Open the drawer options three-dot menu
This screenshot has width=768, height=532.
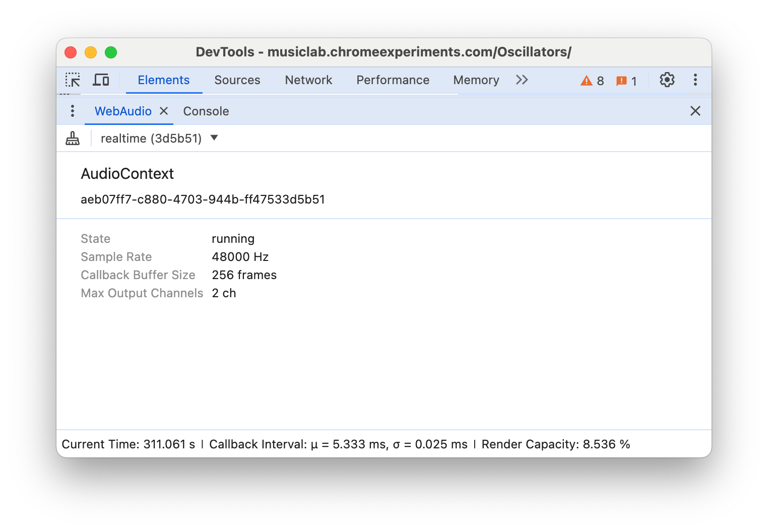click(73, 111)
